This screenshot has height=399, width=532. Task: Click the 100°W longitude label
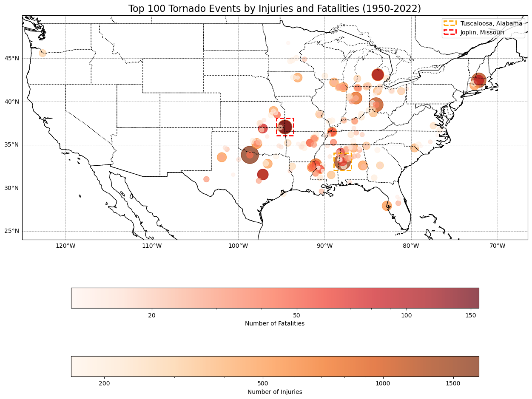click(x=238, y=246)
